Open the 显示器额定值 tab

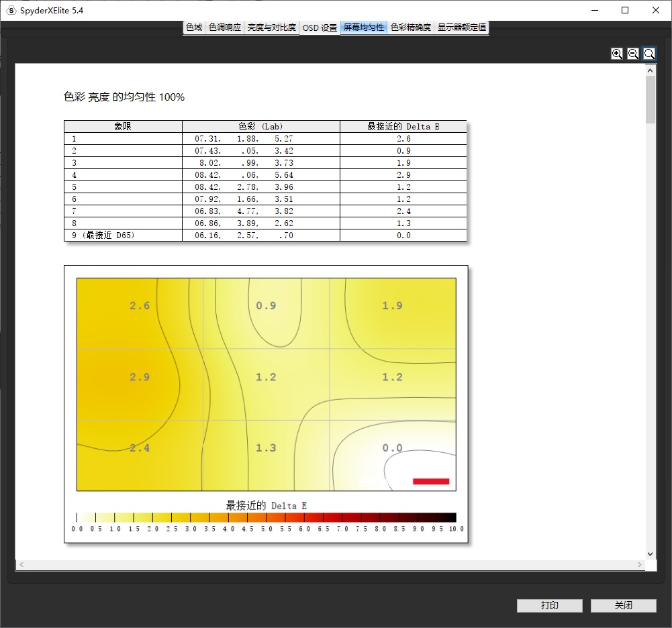pos(462,28)
